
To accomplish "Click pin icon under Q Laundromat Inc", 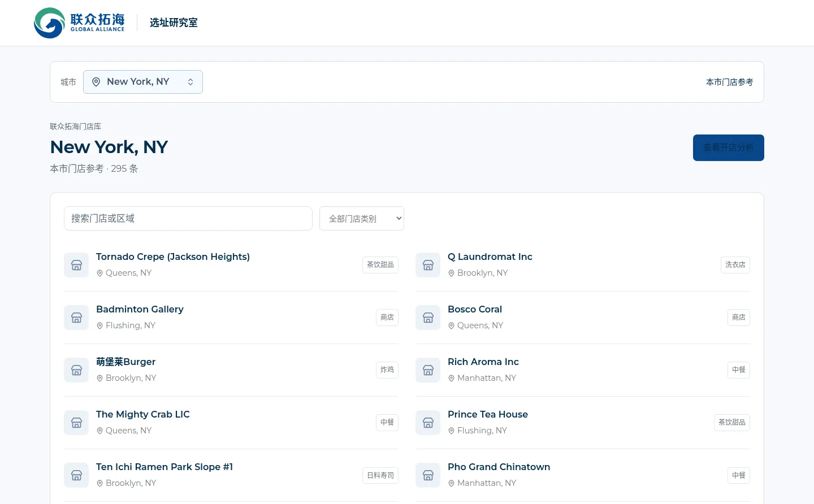I will [x=452, y=273].
